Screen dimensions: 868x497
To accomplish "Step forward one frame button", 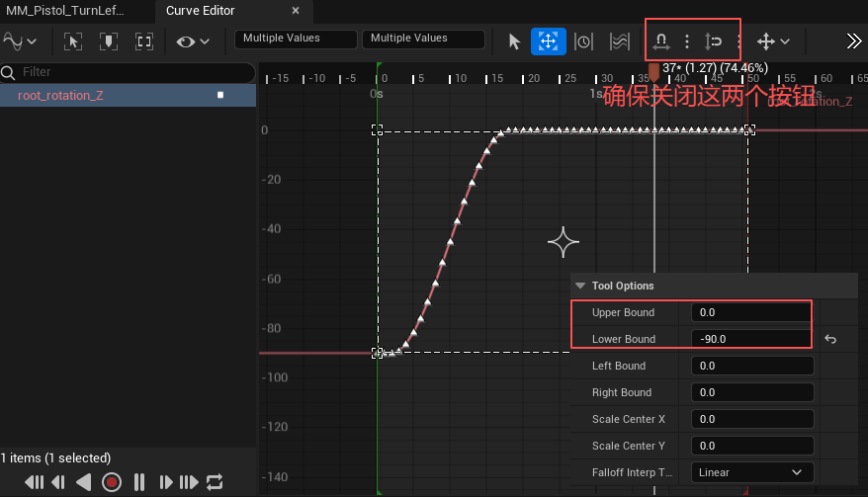I will tap(165, 482).
